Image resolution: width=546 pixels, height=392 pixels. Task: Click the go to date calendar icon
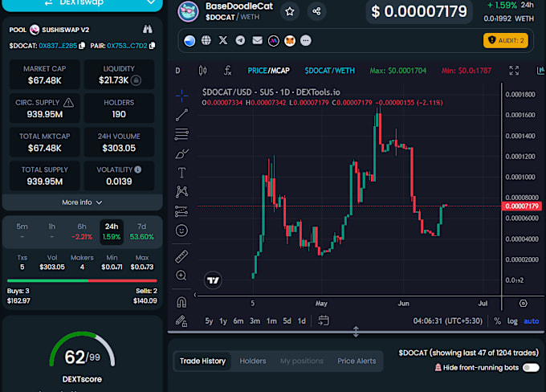(x=324, y=321)
